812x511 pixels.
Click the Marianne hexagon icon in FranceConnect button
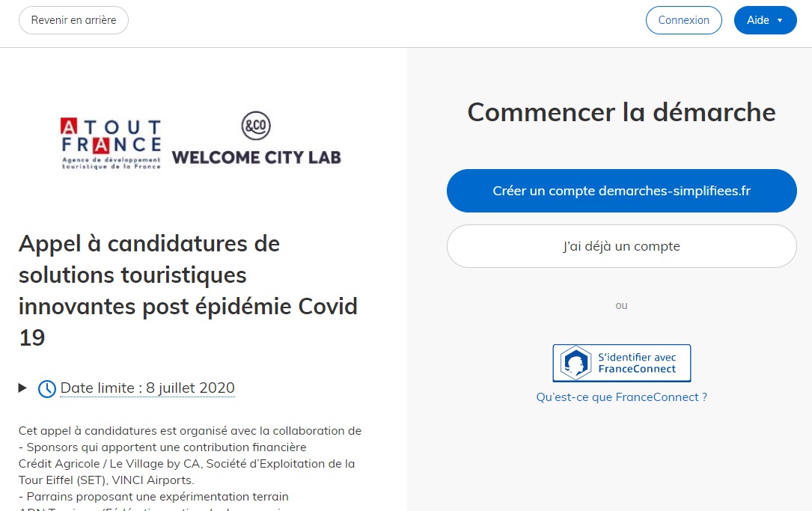(576, 363)
